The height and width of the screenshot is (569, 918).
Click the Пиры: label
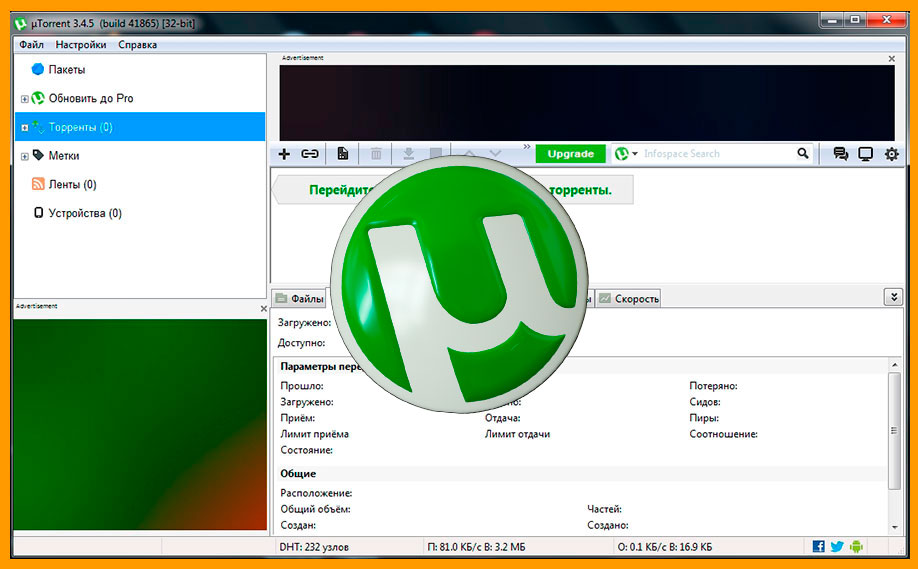[x=704, y=418]
